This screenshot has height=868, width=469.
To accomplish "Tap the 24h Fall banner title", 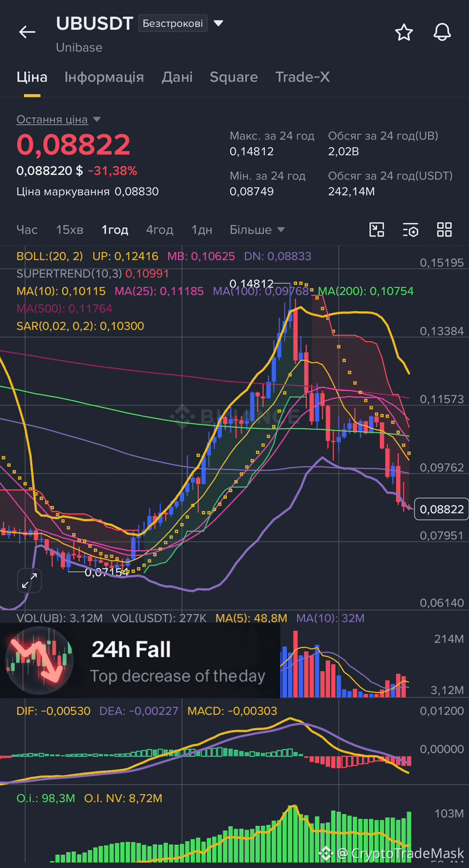I will point(131,649).
